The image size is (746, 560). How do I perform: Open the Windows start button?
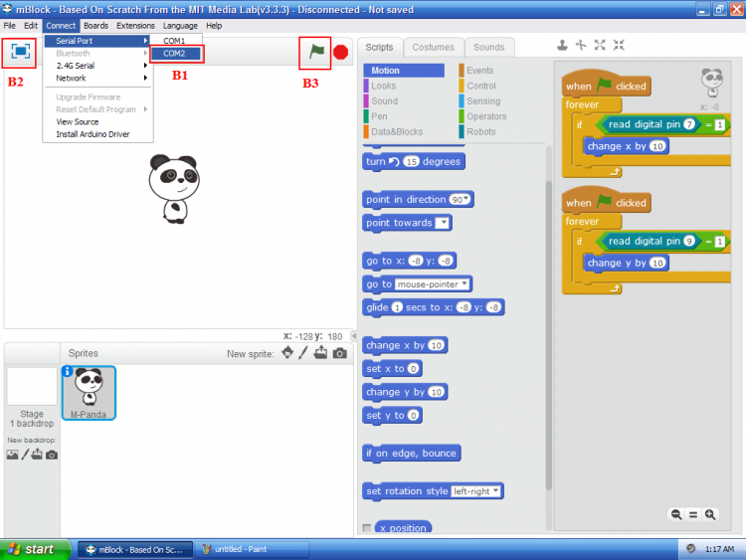point(34,549)
